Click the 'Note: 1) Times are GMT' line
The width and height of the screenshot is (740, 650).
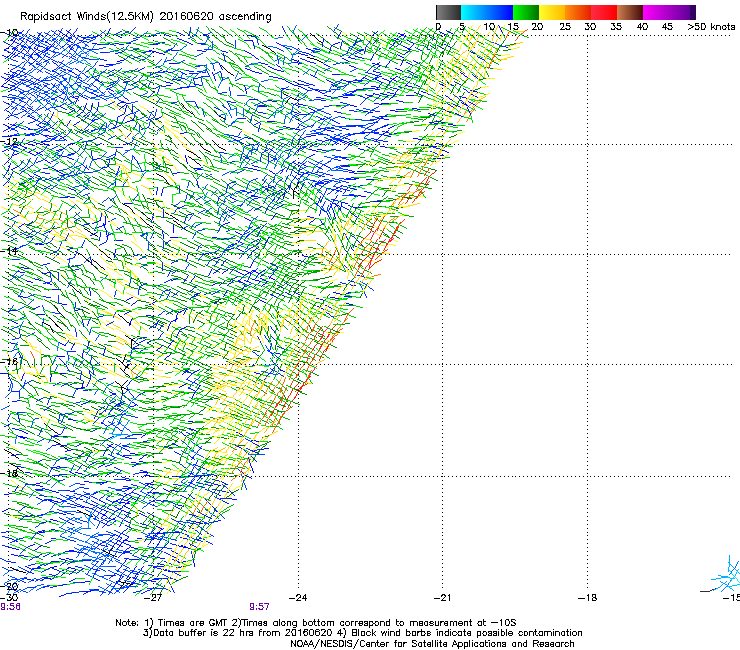(x=316, y=623)
